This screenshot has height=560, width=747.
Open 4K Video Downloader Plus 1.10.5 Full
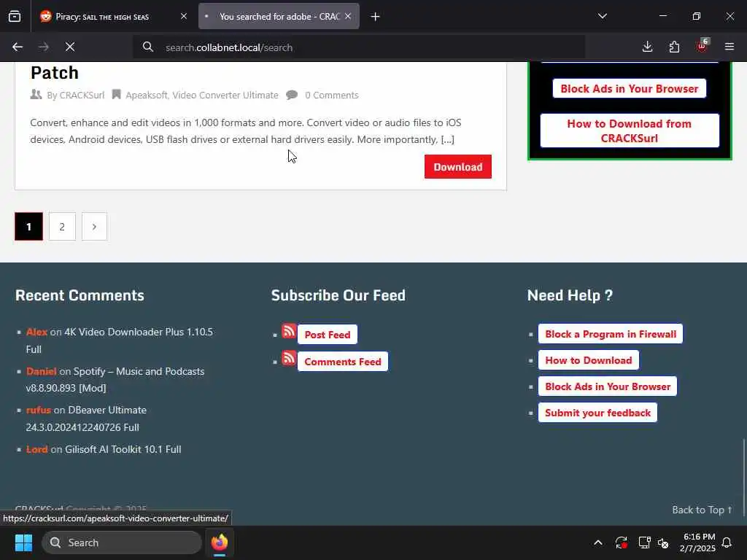120,341
